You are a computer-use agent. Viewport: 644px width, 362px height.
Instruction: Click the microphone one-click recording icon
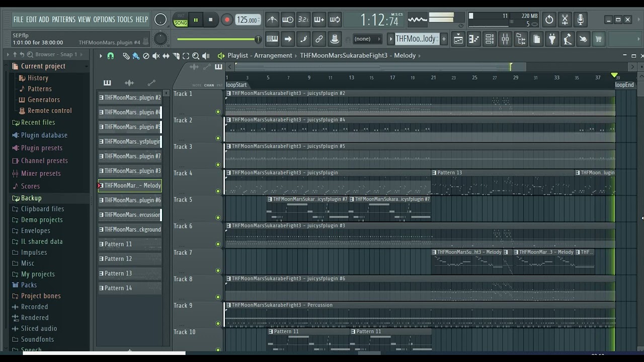pos(581,20)
